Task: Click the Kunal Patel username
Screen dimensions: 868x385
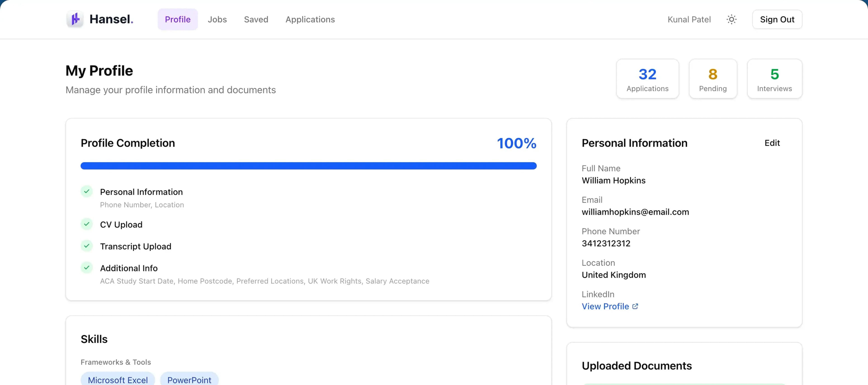Action: pos(689,19)
